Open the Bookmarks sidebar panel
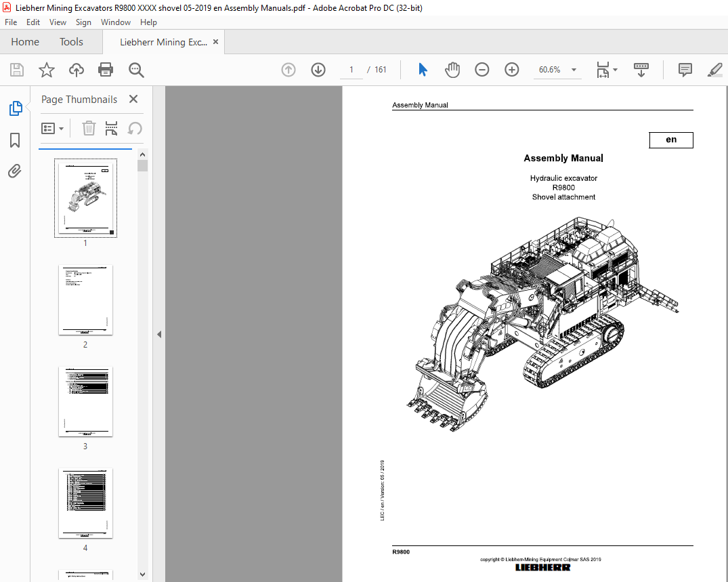The height and width of the screenshot is (582, 728). (15, 140)
